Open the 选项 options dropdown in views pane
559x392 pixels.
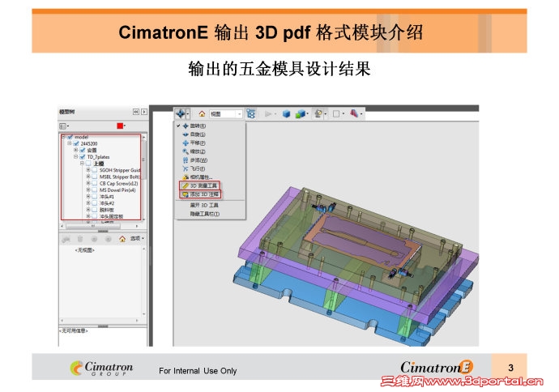[137, 238]
